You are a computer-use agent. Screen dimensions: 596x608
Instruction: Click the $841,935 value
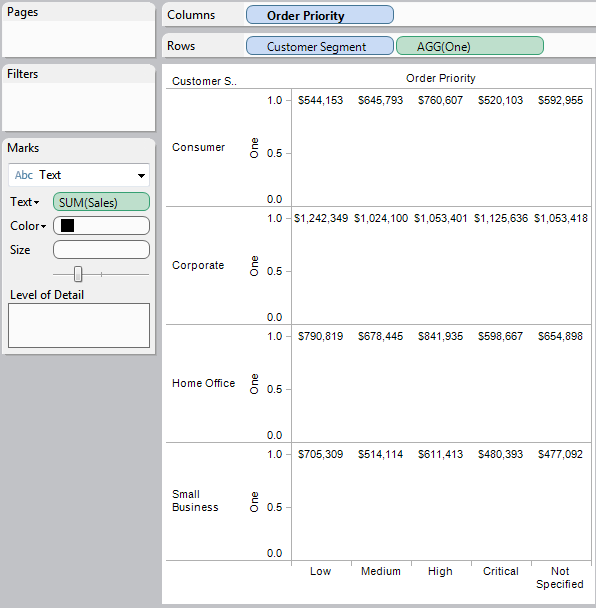pos(441,336)
